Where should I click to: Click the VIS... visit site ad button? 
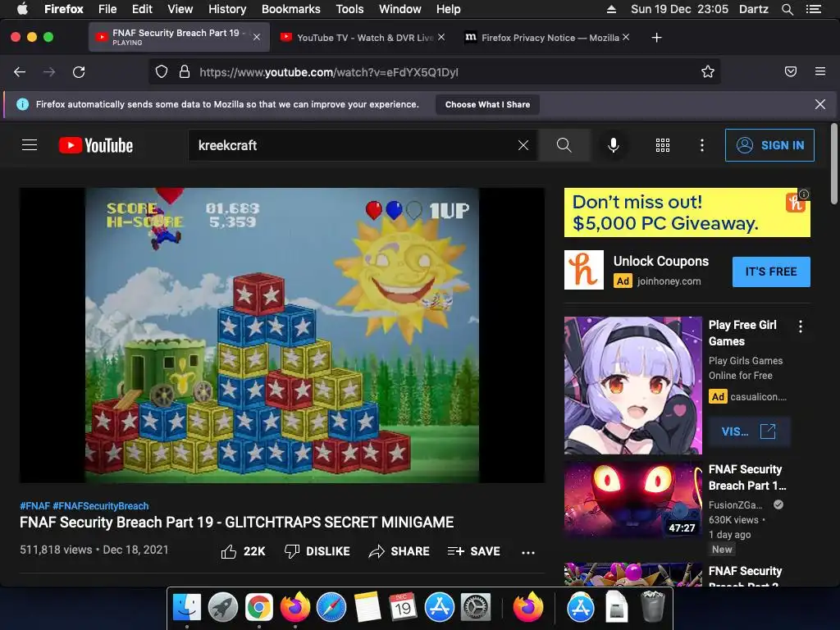click(748, 431)
